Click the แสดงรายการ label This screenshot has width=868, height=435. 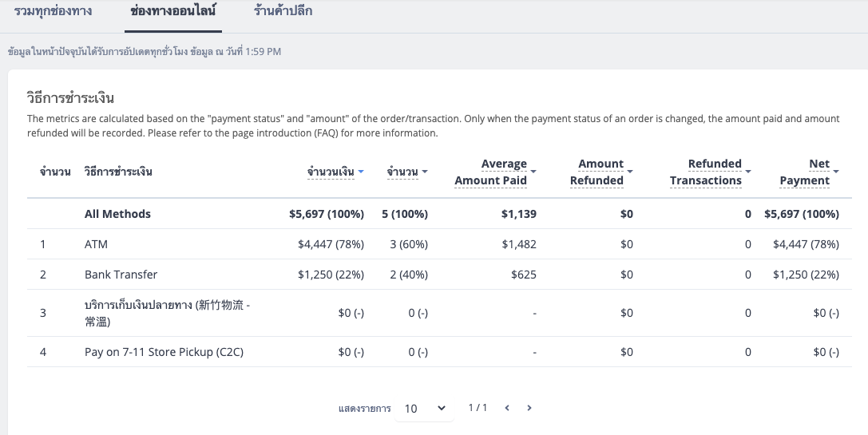click(x=364, y=409)
